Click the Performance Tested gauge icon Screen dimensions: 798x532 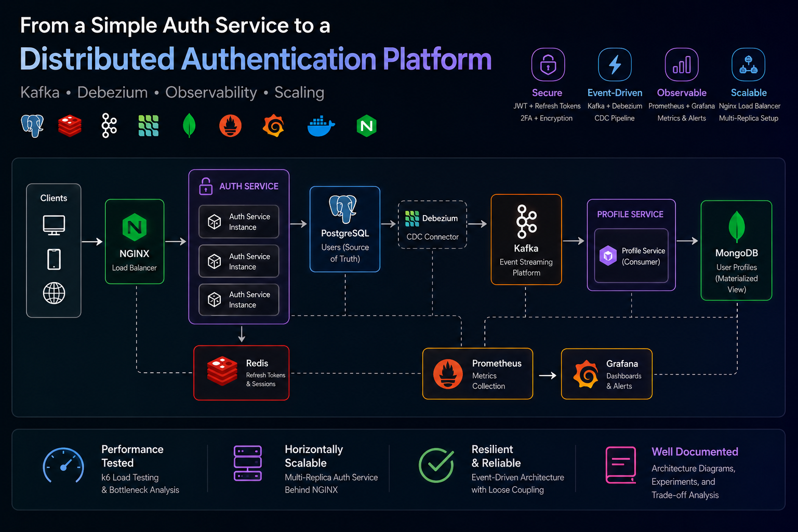[63, 466]
